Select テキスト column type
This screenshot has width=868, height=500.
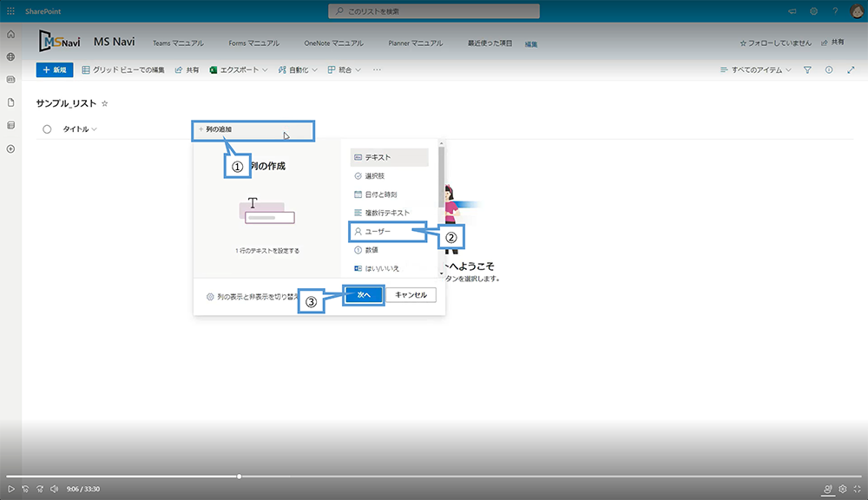pos(389,157)
